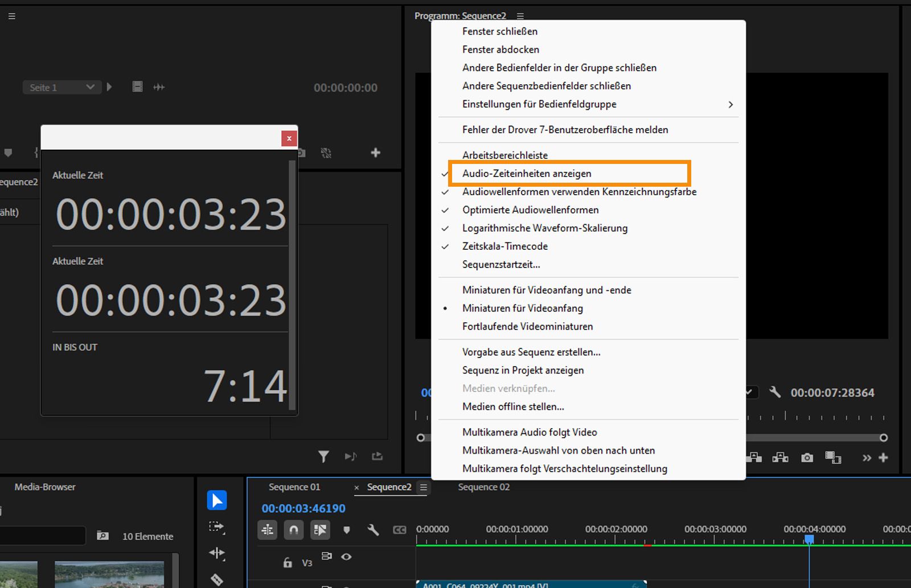Viewport: 911px width, 588px height.
Task: Toggle snapping magnet in timeline
Action: tap(293, 530)
